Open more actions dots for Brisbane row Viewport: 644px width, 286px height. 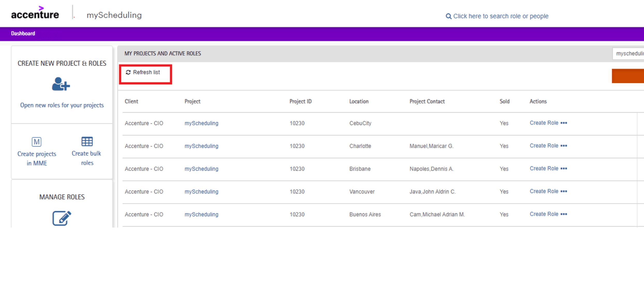[564, 168]
